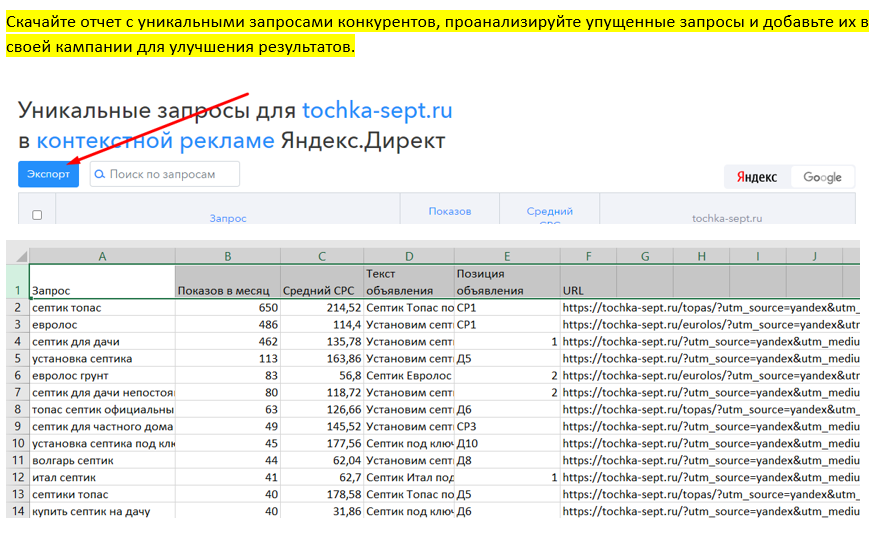Click cell 'септик для дачи' in row 4
Screen dimensions: 869x554
102,341
